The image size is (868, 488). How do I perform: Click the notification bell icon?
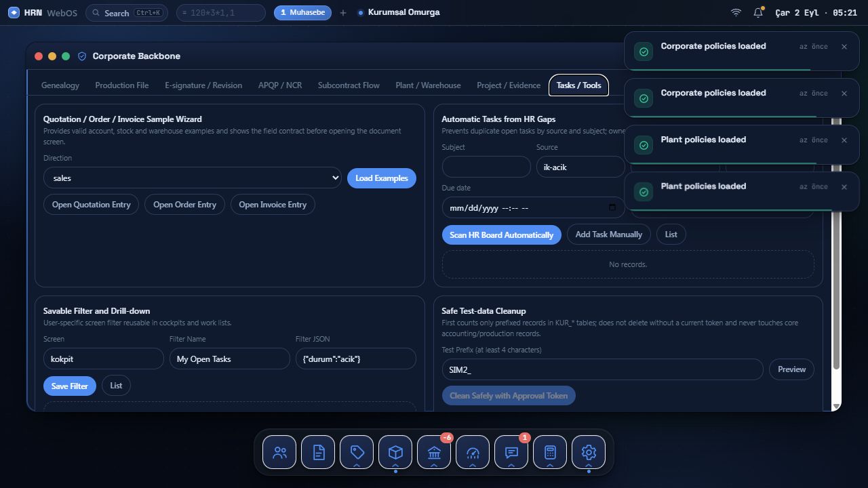point(758,13)
